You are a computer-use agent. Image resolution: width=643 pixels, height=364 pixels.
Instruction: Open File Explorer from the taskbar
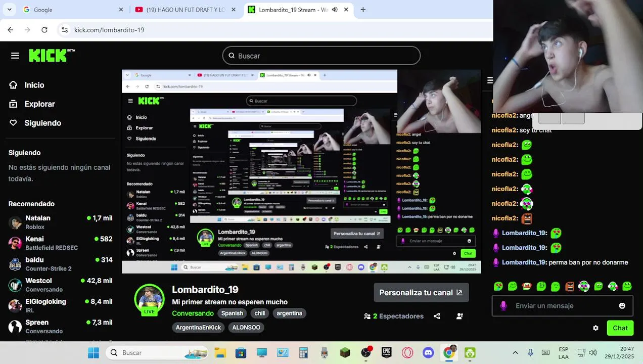click(x=220, y=353)
